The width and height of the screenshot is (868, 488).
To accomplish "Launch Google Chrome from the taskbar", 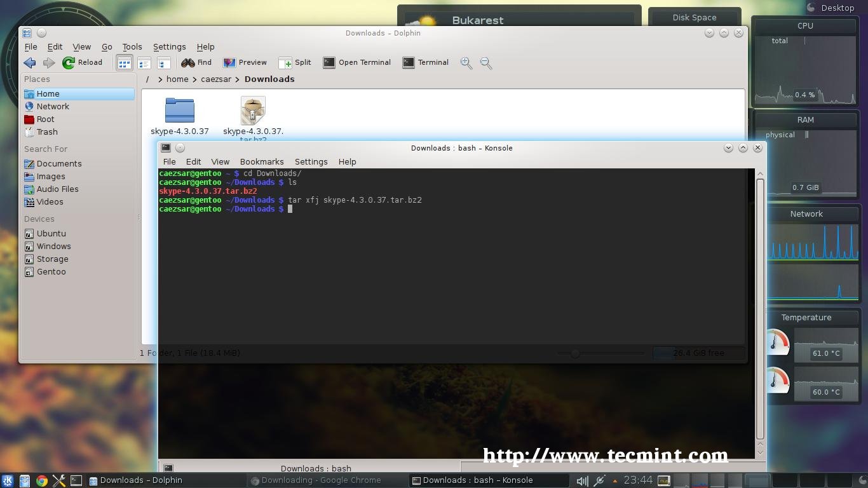I will [42, 480].
